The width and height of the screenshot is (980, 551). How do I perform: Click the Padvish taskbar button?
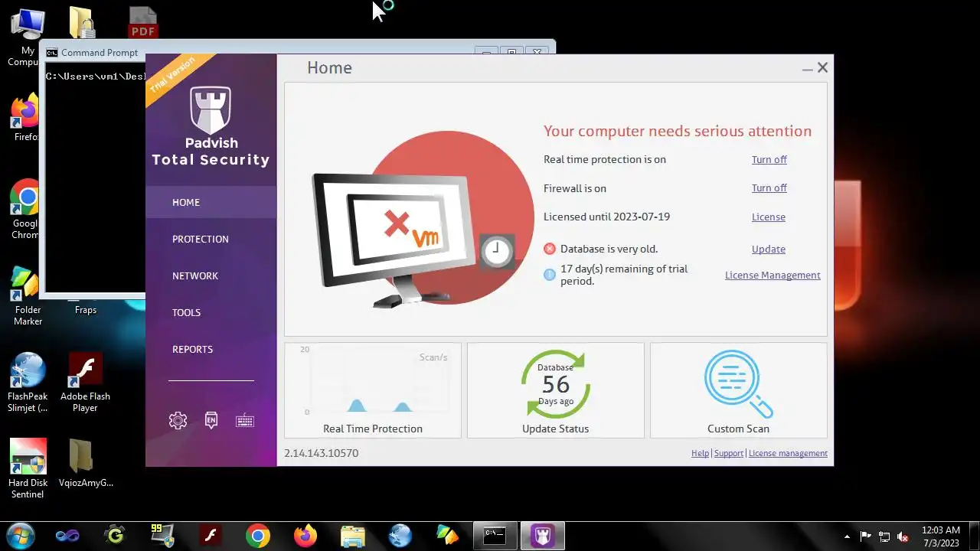[543, 536]
